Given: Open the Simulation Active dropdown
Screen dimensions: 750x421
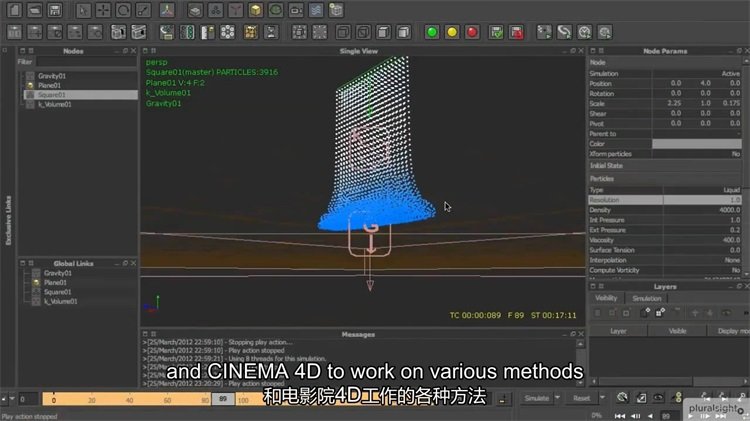Looking at the screenshot, I should coord(697,74).
